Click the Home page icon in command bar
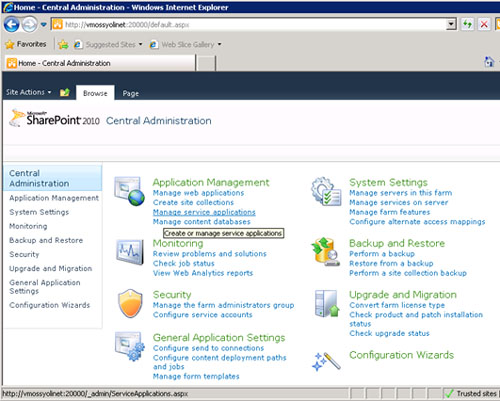Screen dimensions: 500x401 489,62
